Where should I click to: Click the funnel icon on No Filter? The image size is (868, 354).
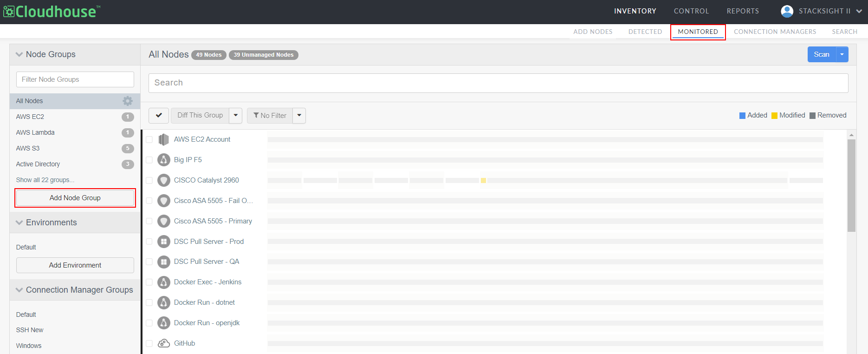point(256,115)
